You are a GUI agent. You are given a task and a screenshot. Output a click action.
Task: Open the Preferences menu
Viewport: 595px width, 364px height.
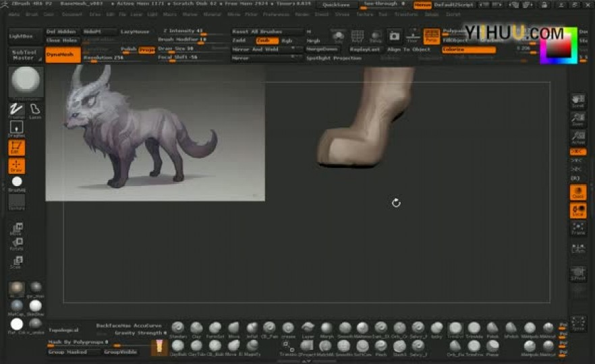pyautogui.click(x=277, y=14)
